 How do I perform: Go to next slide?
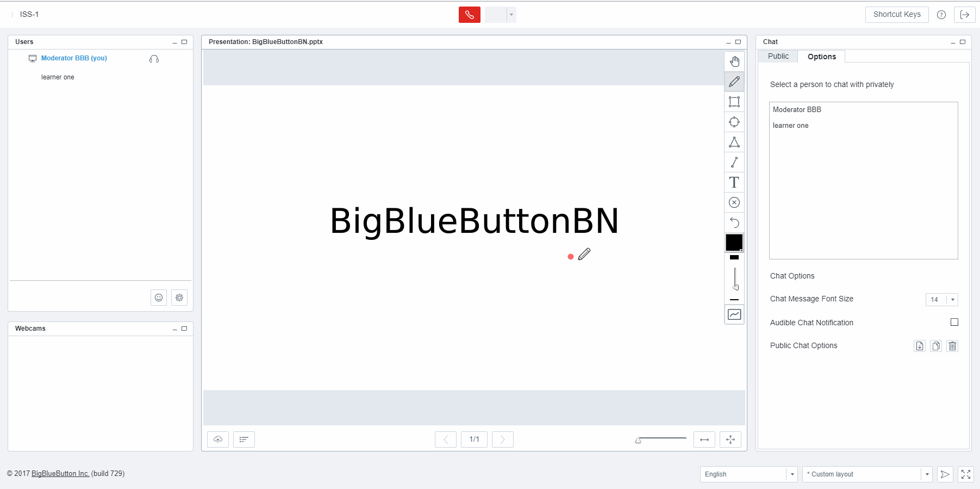point(503,440)
